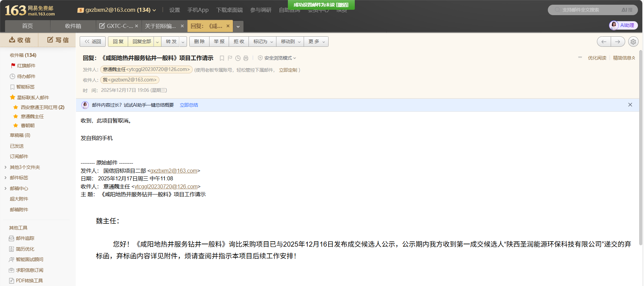The height and width of the screenshot is (286, 644).
Task: Switch to the 收件箱 tab
Action: pos(73,26)
